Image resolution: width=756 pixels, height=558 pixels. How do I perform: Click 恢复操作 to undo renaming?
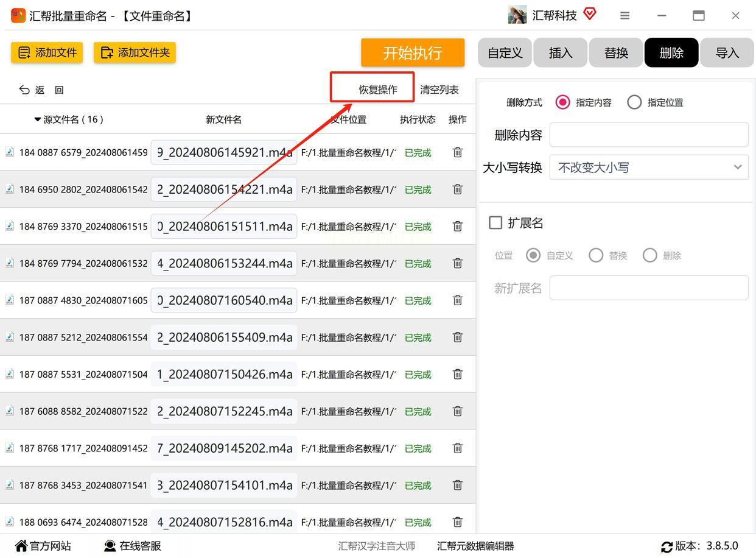[x=378, y=90]
